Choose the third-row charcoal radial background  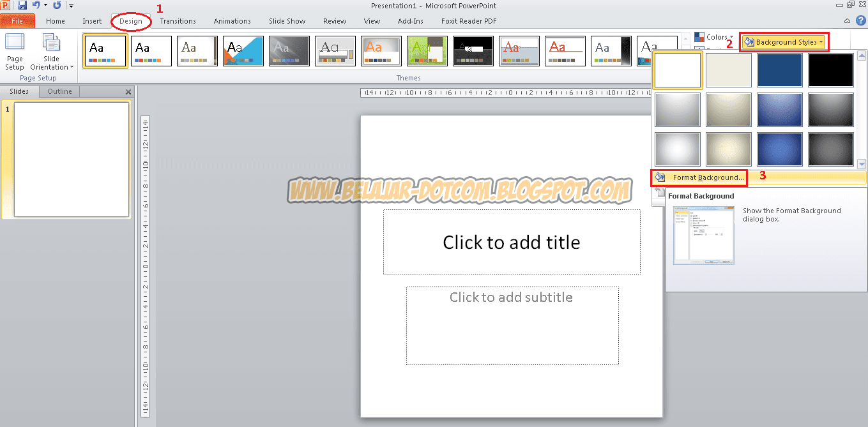(x=831, y=149)
